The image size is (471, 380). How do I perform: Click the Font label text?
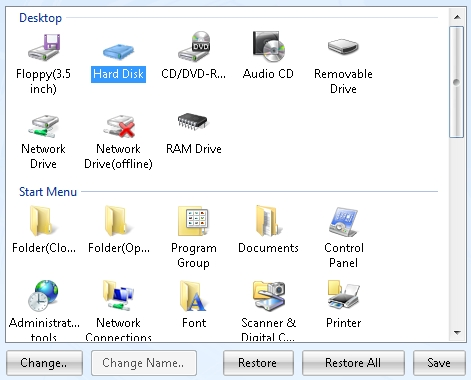coord(194,323)
